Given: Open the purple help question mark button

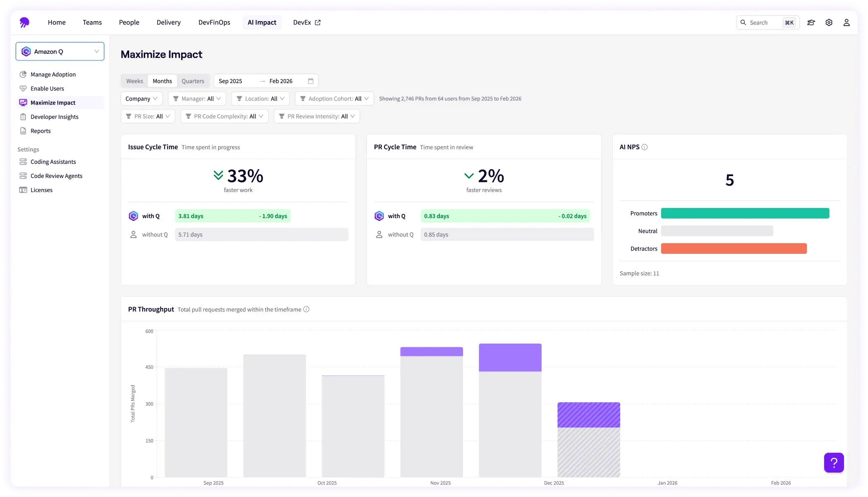Looking at the screenshot, I should pos(834,462).
